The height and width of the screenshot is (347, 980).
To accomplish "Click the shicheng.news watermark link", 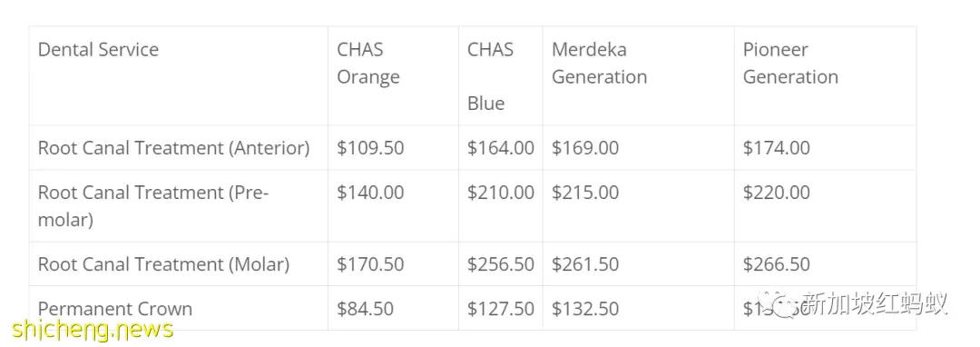I will click(x=93, y=330).
